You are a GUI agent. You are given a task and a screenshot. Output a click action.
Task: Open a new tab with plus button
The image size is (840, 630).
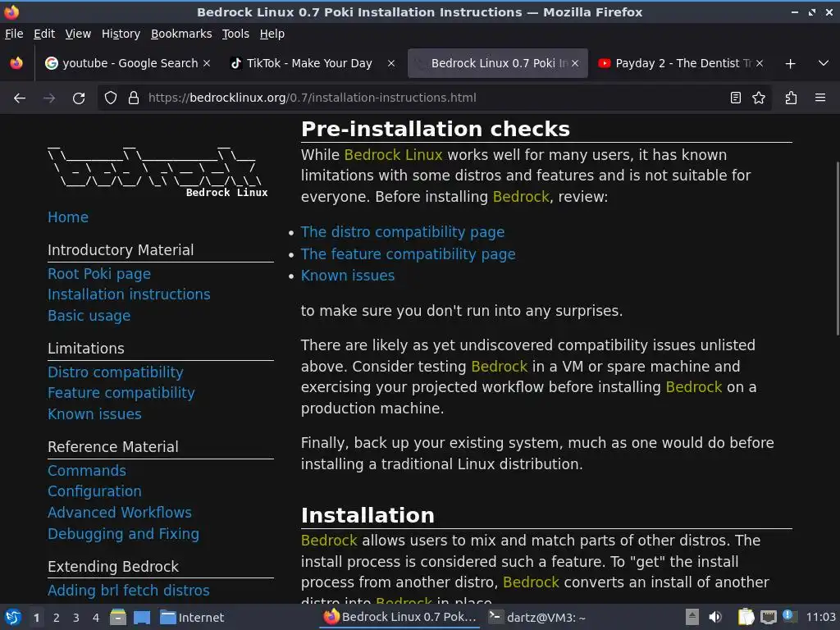click(790, 64)
